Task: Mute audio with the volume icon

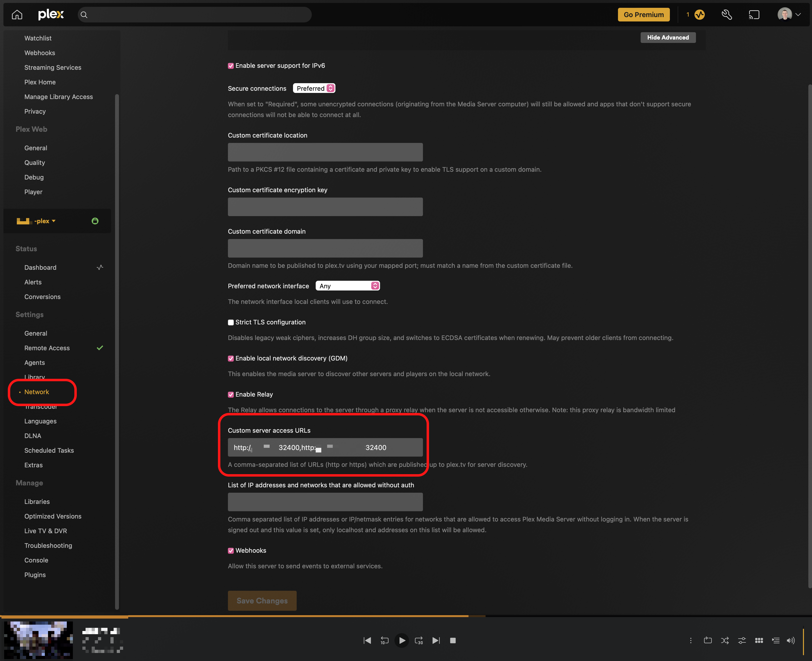Action: (791, 641)
